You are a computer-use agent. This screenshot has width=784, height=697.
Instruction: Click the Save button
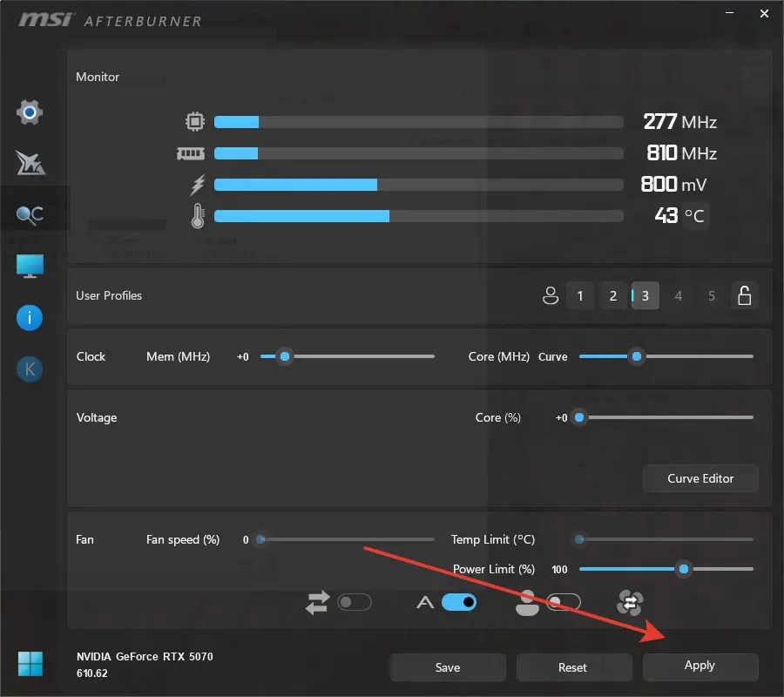[x=448, y=667]
